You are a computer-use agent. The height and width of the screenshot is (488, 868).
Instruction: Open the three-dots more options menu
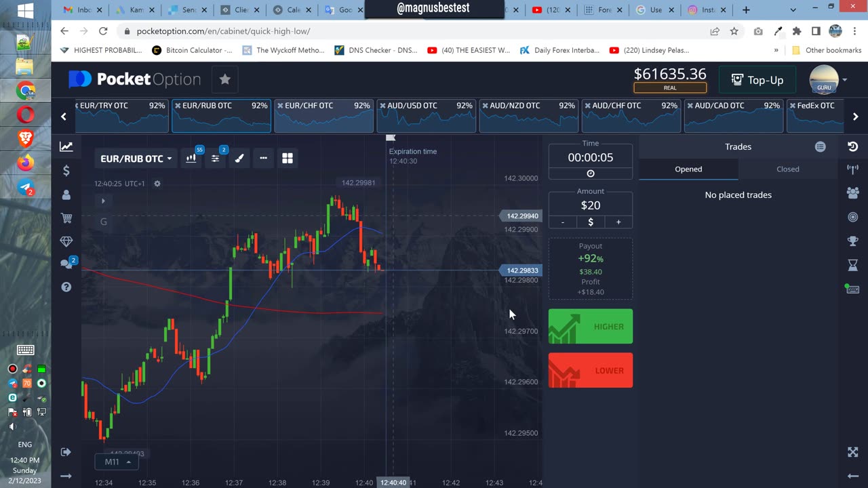[263, 158]
